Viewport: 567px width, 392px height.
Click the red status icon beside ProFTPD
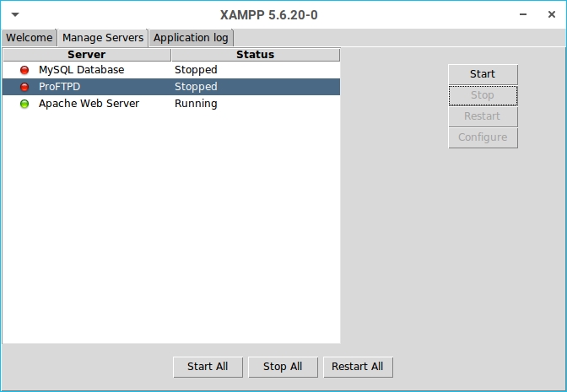[24, 87]
